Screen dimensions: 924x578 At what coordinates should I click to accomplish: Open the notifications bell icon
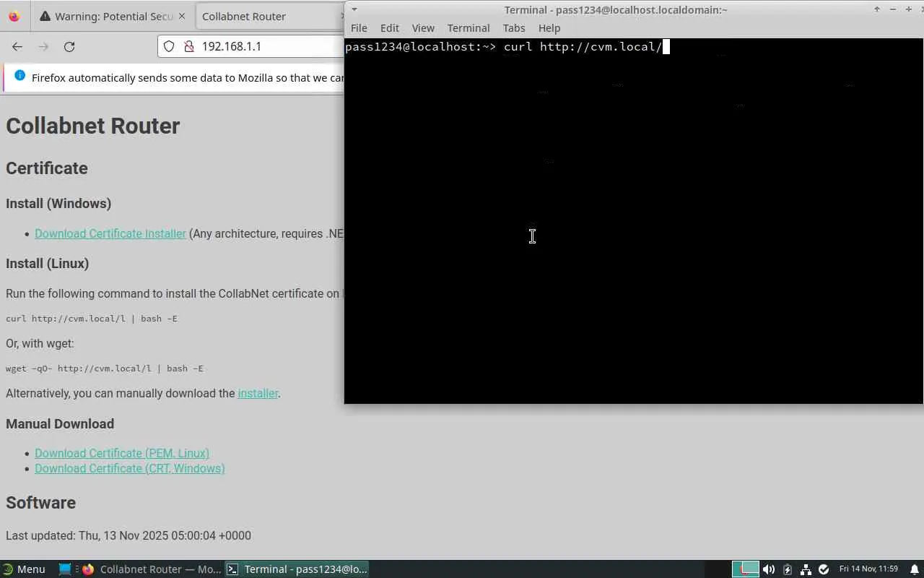pyautogui.click(x=914, y=569)
